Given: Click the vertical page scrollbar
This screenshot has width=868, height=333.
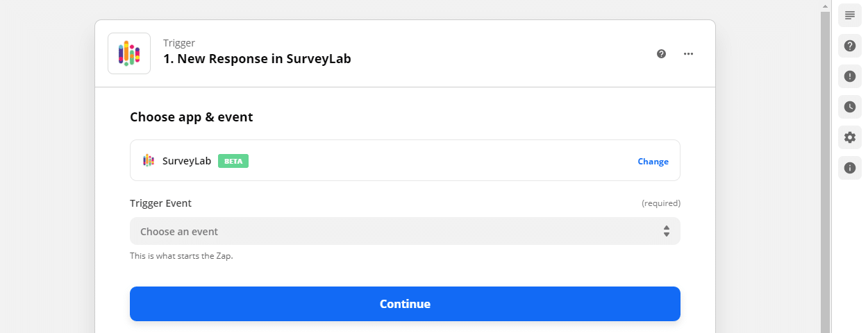Looking at the screenshot, I should click(x=825, y=172).
